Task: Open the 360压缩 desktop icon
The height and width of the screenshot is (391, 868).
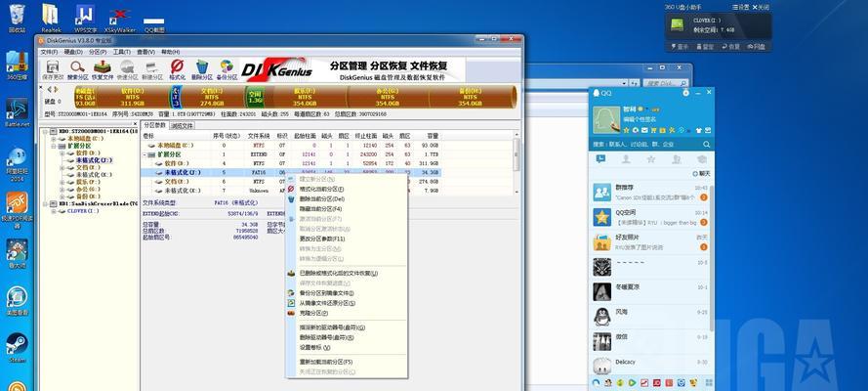Action: pos(17,65)
